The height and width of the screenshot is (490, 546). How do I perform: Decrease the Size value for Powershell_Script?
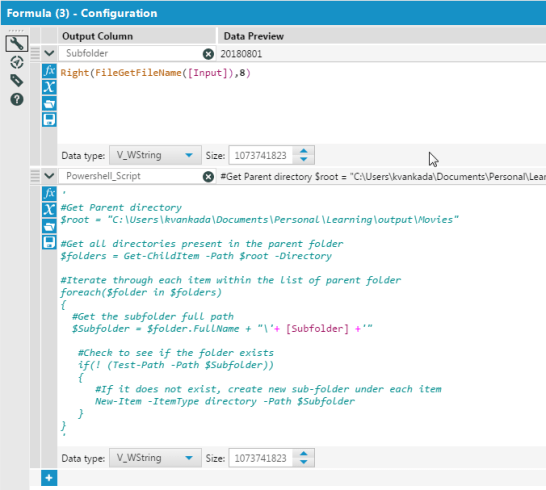[x=304, y=462]
